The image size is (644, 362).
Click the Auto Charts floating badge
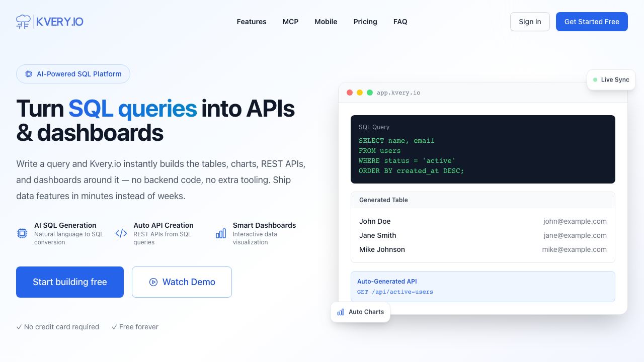click(x=360, y=312)
